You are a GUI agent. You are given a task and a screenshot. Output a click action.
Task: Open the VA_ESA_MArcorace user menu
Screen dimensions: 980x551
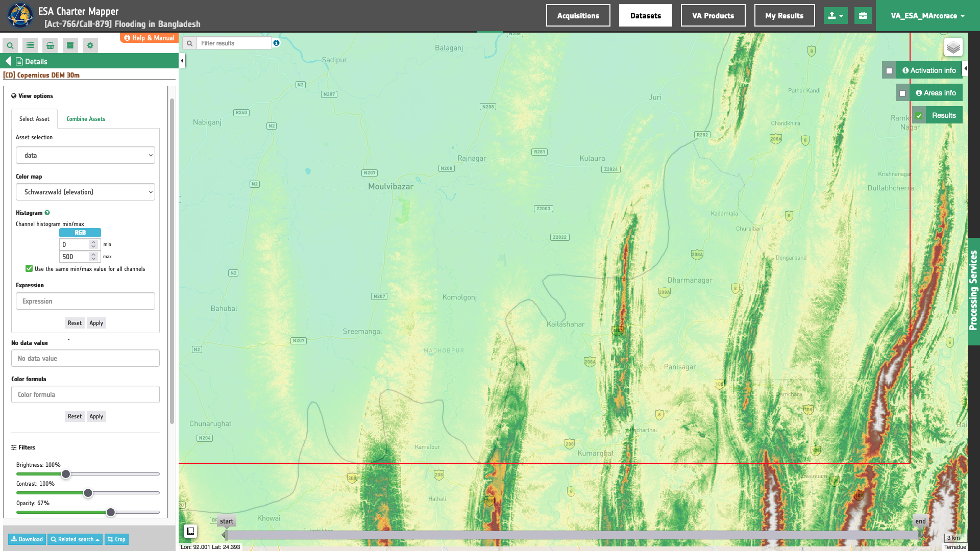pyautogui.click(x=927, y=16)
